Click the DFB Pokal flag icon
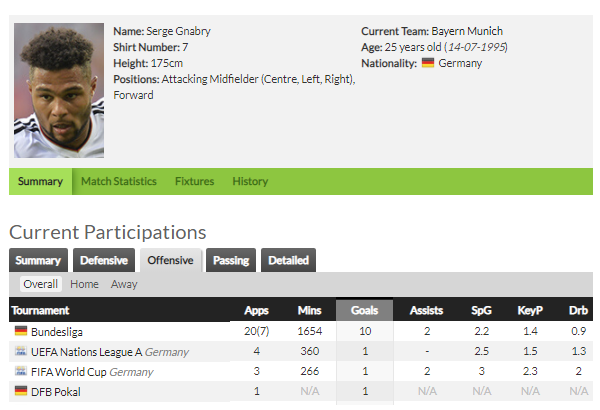600x410 pixels. pyautogui.click(x=21, y=390)
